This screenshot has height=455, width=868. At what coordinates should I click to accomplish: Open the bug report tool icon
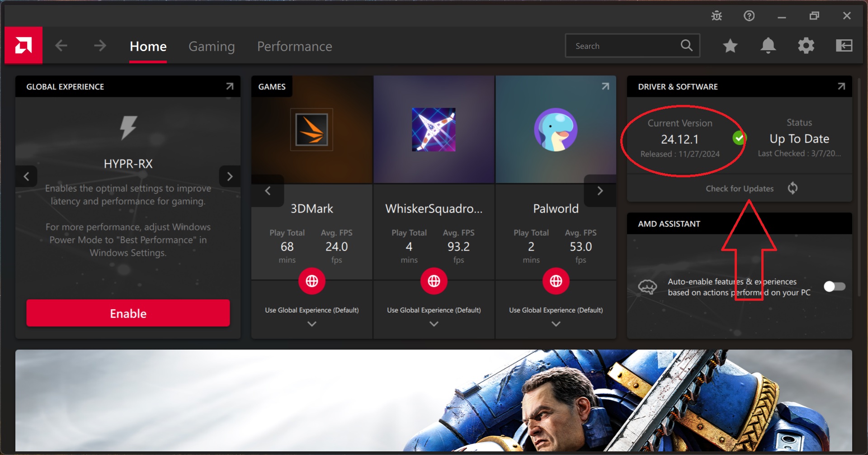[717, 16]
